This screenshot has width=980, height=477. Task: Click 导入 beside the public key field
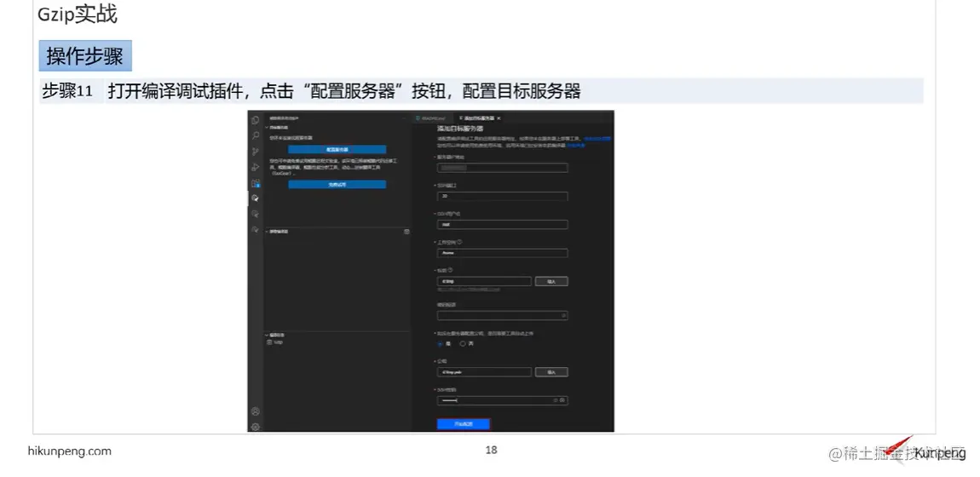(551, 372)
